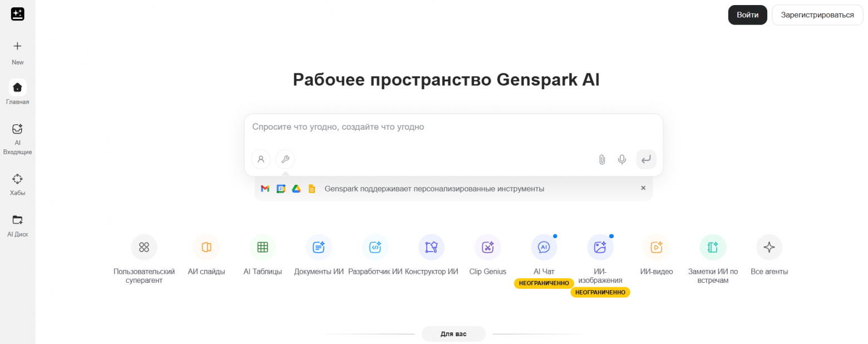Launch Документы ИИ

(x=318, y=247)
